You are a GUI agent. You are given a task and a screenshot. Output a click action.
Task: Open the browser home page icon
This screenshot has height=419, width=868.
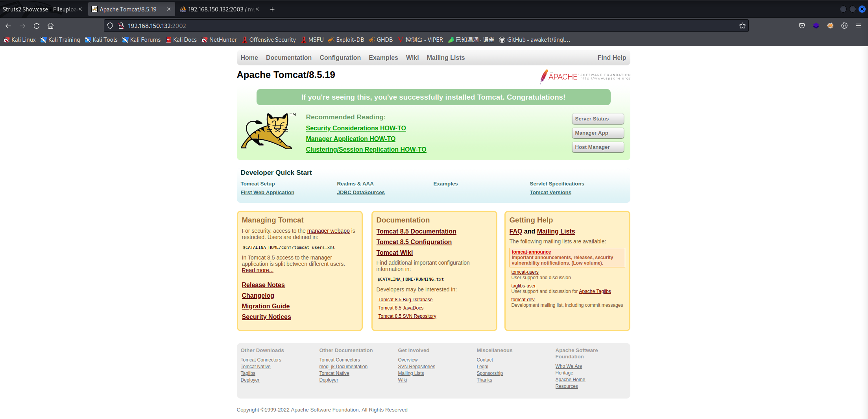(x=50, y=26)
